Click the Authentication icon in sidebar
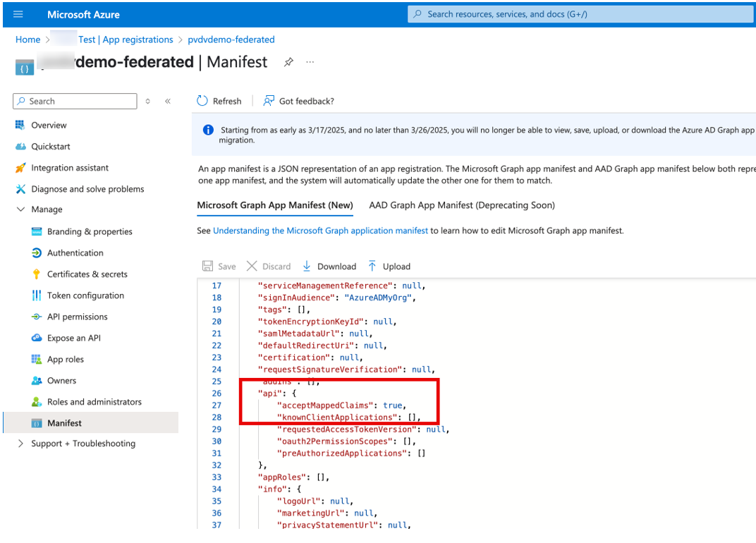 click(37, 252)
